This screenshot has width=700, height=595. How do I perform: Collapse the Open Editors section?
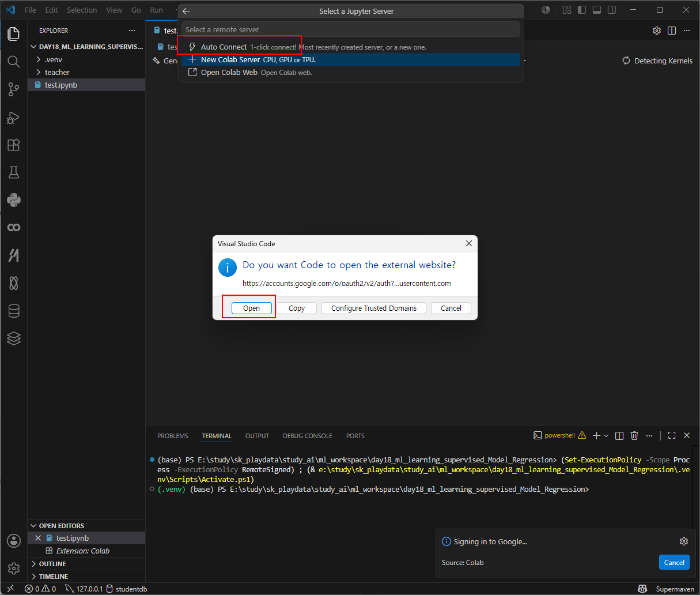pos(86,525)
